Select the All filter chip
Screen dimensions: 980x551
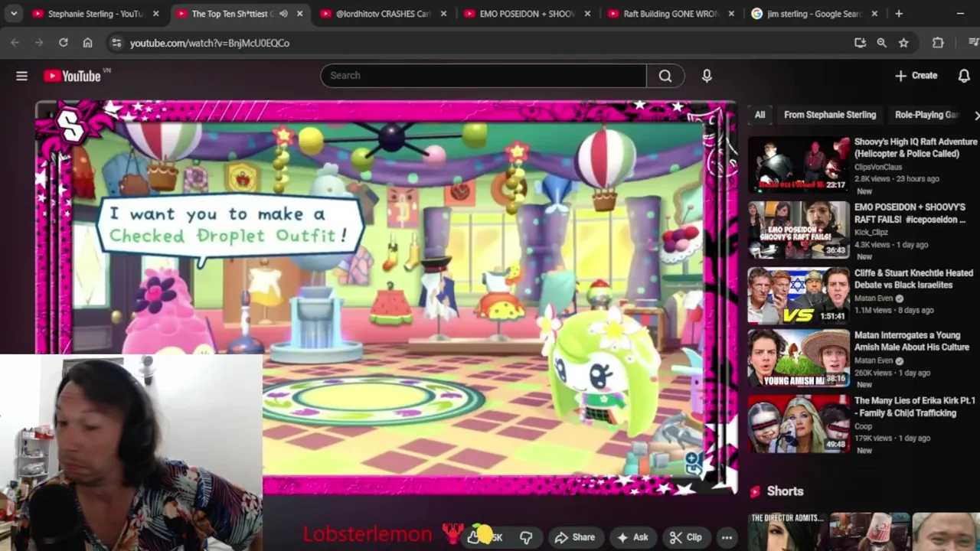[759, 115]
